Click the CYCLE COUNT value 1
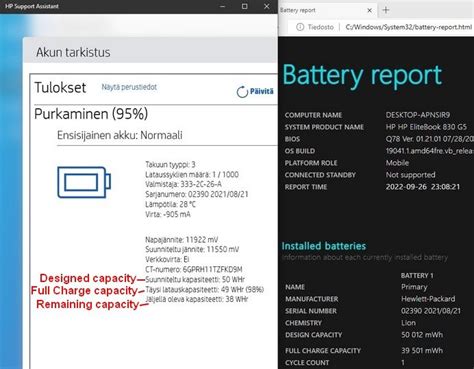This screenshot has height=369, width=474. pos(403,362)
